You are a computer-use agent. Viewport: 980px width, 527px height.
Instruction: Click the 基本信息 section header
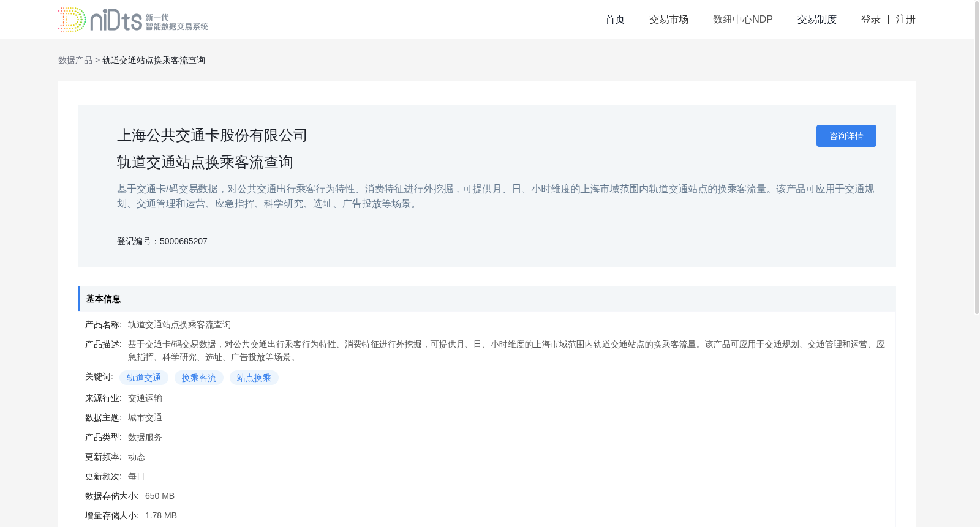pyautogui.click(x=487, y=299)
